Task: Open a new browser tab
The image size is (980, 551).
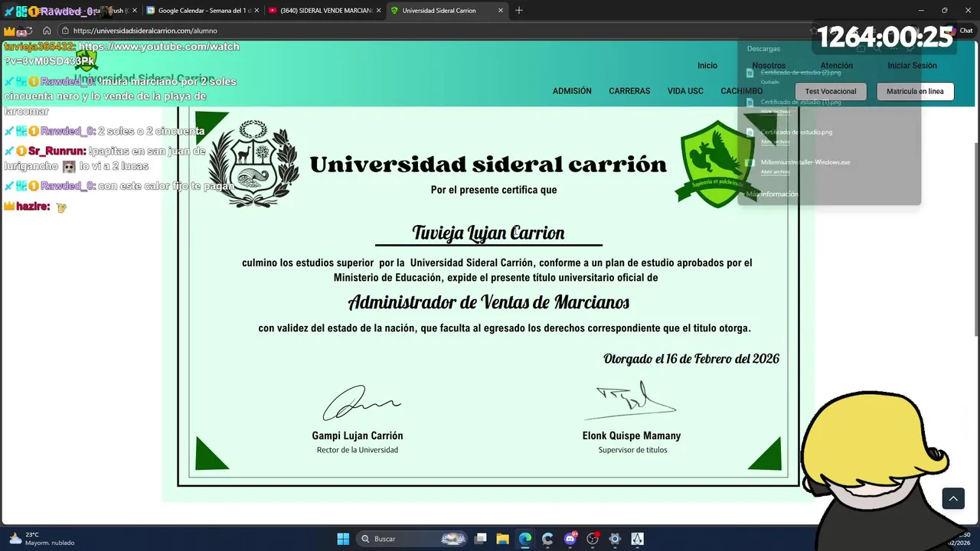Action: [x=519, y=10]
